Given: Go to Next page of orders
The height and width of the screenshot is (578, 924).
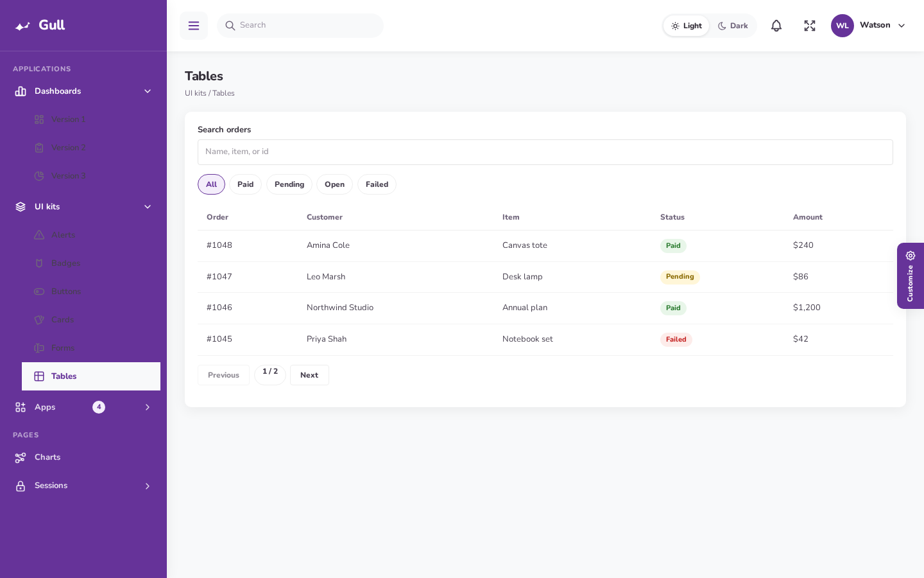Looking at the screenshot, I should [309, 375].
